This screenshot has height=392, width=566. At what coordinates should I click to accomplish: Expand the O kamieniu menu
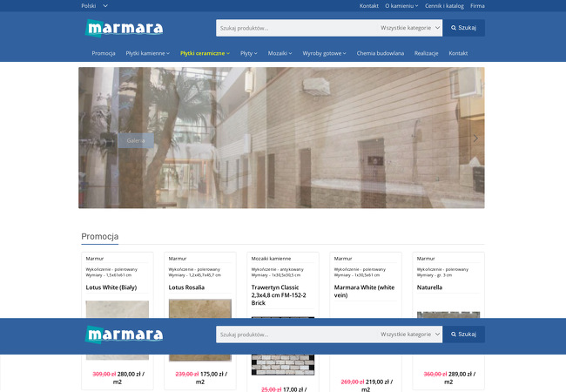(401, 6)
